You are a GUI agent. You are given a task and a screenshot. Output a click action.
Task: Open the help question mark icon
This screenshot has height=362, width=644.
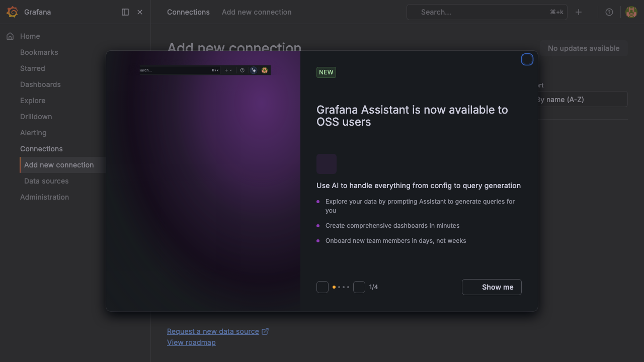(x=609, y=12)
